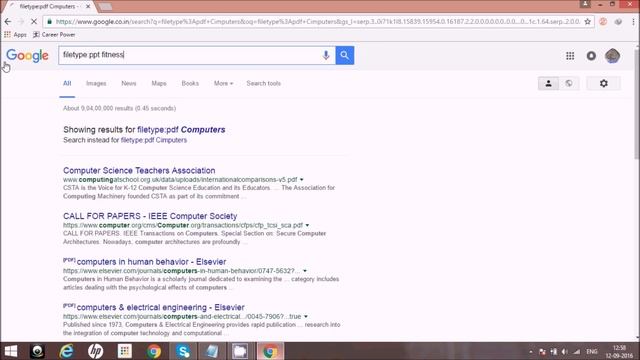Expand arrow beside computer.org URL
The height and width of the screenshot is (360, 640).
pyautogui.click(x=307, y=225)
